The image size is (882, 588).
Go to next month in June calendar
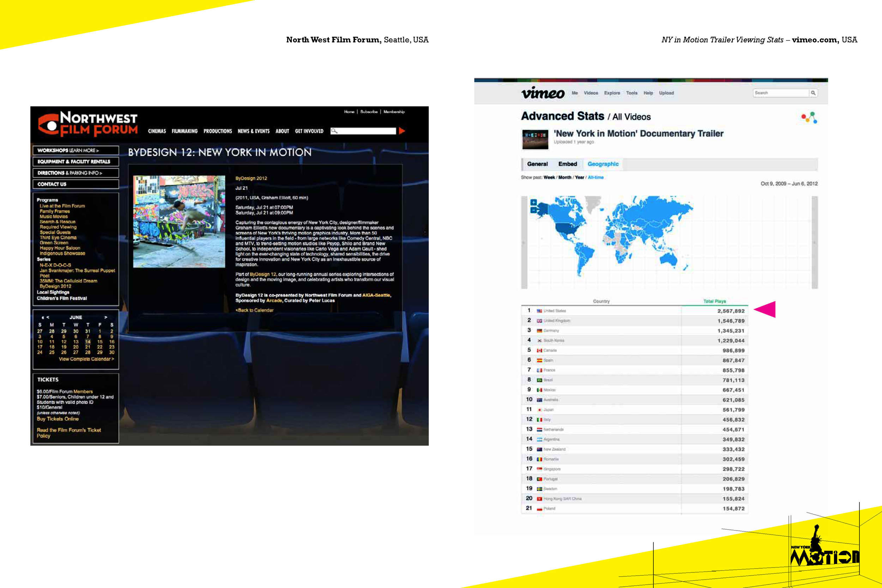(106, 317)
